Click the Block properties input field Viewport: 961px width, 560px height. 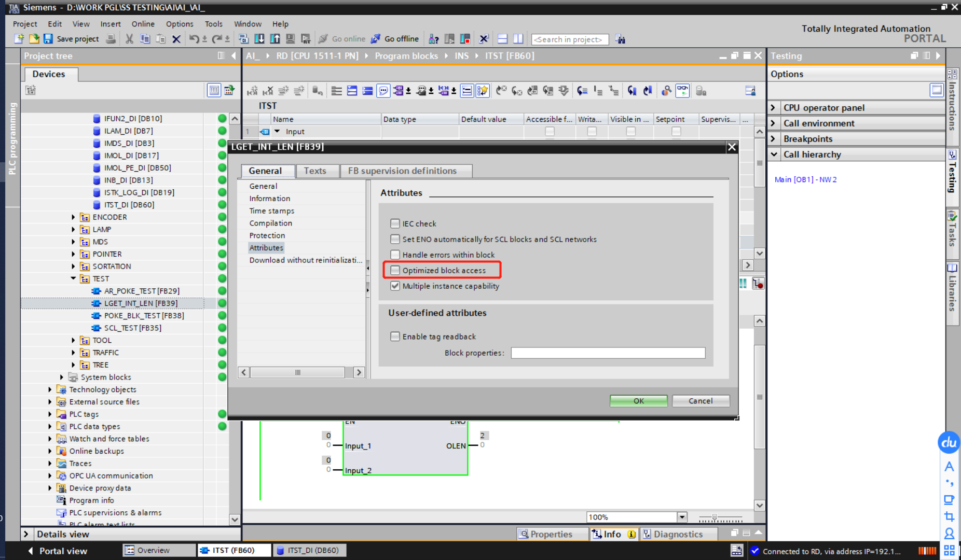(608, 353)
